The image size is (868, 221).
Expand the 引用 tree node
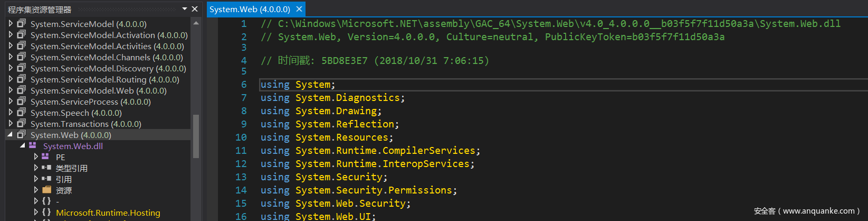tap(36, 179)
